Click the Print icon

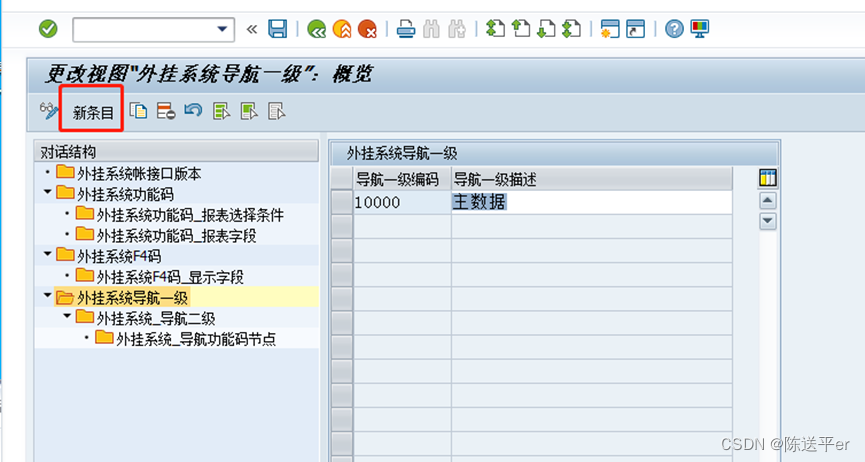pyautogui.click(x=406, y=29)
